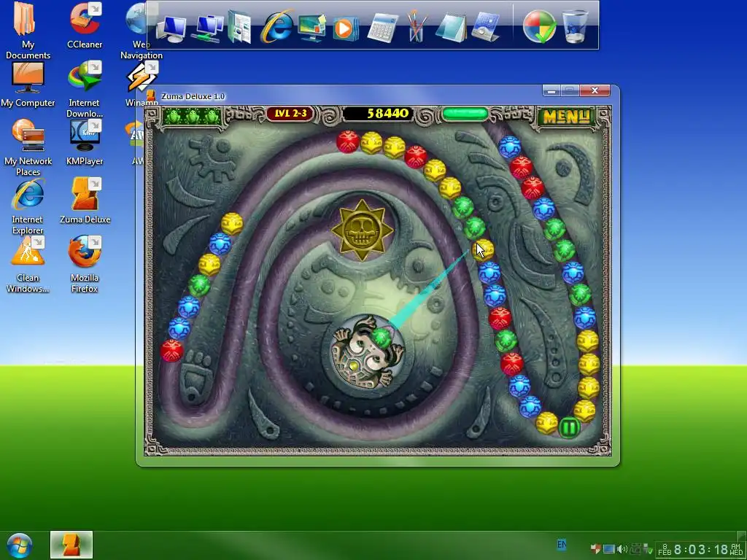Click the security shield tray icon
Screen dimensions: 747x560
[x=595, y=548]
